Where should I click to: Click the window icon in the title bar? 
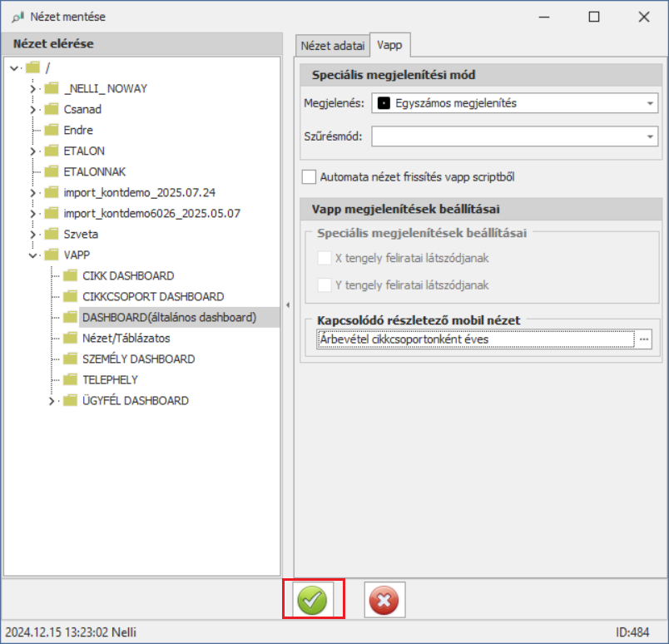17,17
